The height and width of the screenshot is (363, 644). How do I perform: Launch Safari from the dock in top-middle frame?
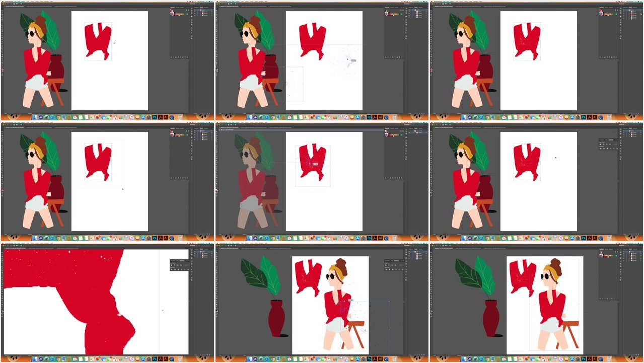[x=267, y=117]
